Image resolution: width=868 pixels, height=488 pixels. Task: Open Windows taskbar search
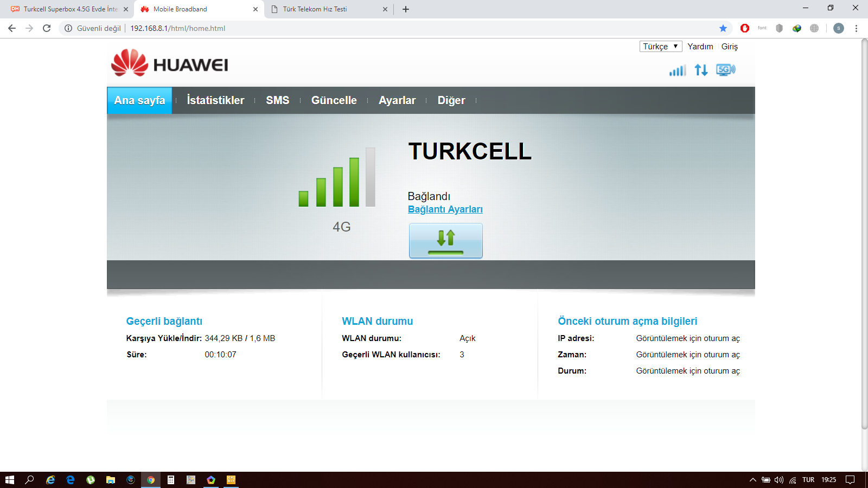coord(30,480)
